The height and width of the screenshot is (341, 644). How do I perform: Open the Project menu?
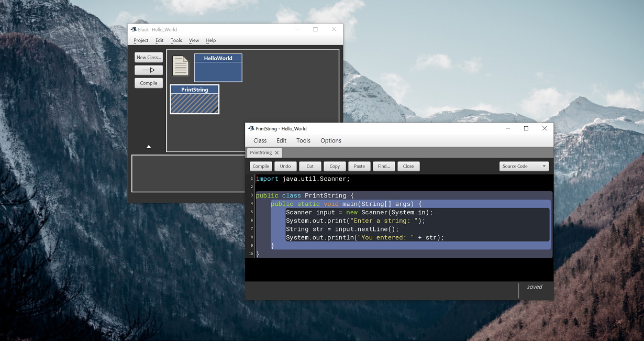pyautogui.click(x=140, y=40)
